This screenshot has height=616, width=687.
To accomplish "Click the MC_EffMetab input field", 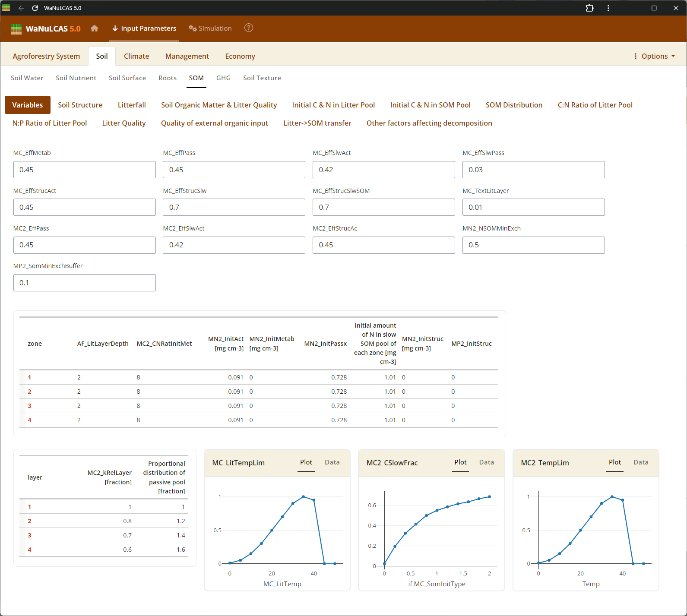I will click(x=85, y=170).
